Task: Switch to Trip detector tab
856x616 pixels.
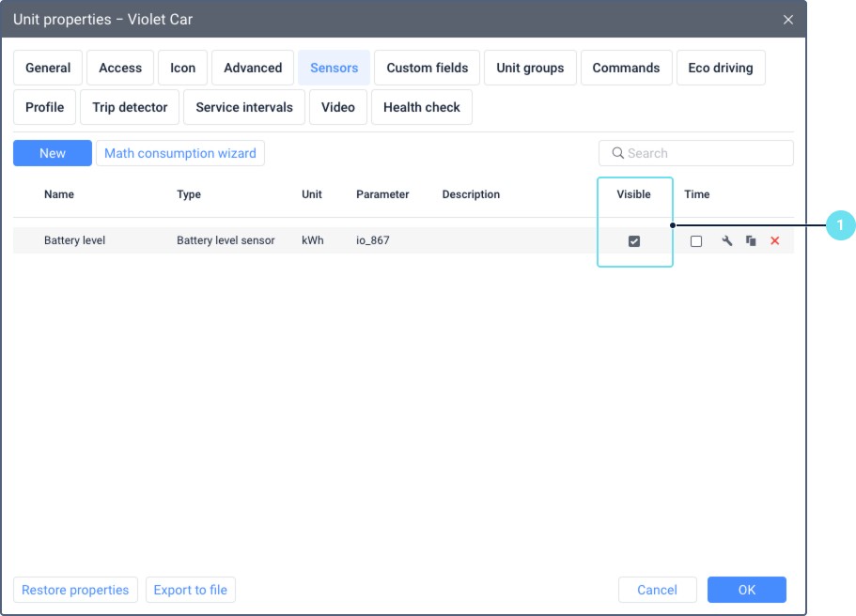Action: [x=130, y=107]
